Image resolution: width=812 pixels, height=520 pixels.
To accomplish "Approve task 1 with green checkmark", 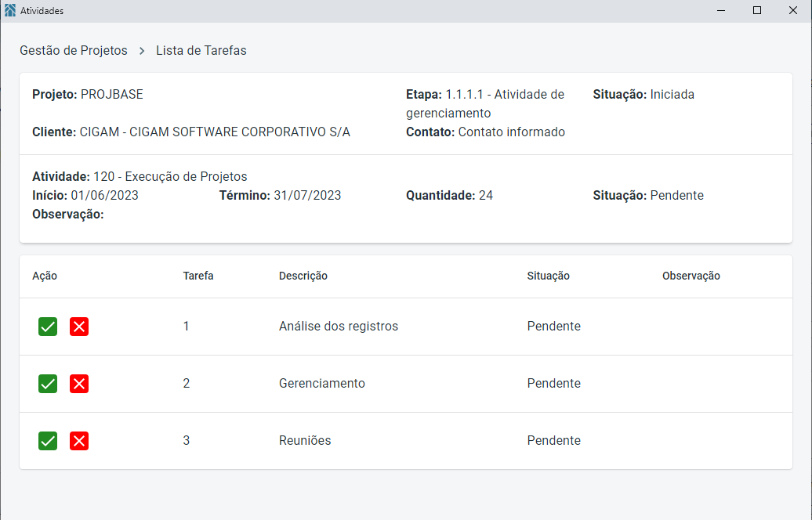I will click(x=48, y=327).
